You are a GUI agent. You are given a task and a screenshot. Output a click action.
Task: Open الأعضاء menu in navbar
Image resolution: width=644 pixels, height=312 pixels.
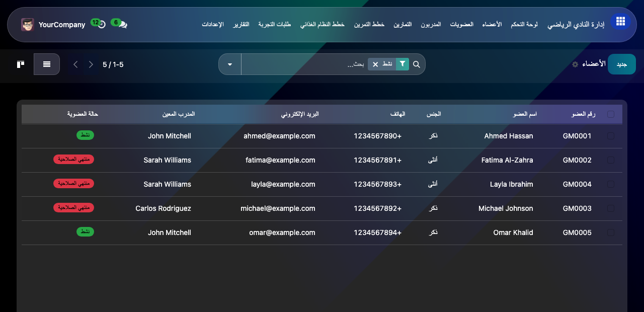[492, 24]
